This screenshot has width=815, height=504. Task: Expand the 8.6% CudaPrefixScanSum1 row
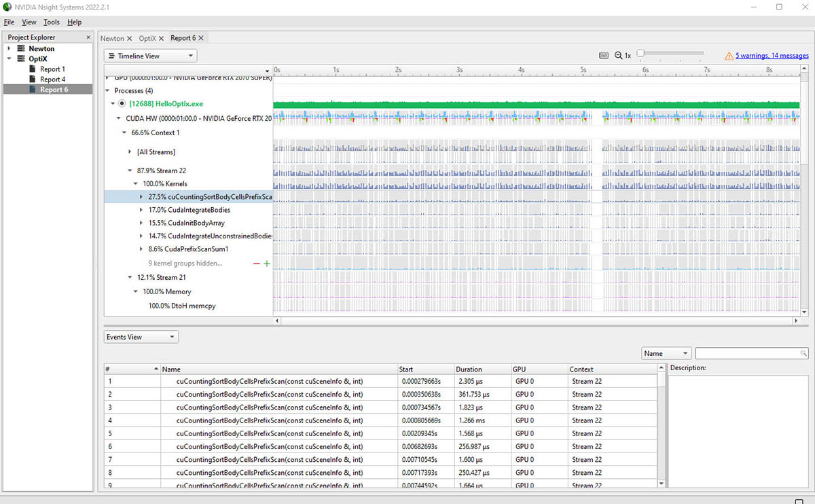tap(141, 249)
